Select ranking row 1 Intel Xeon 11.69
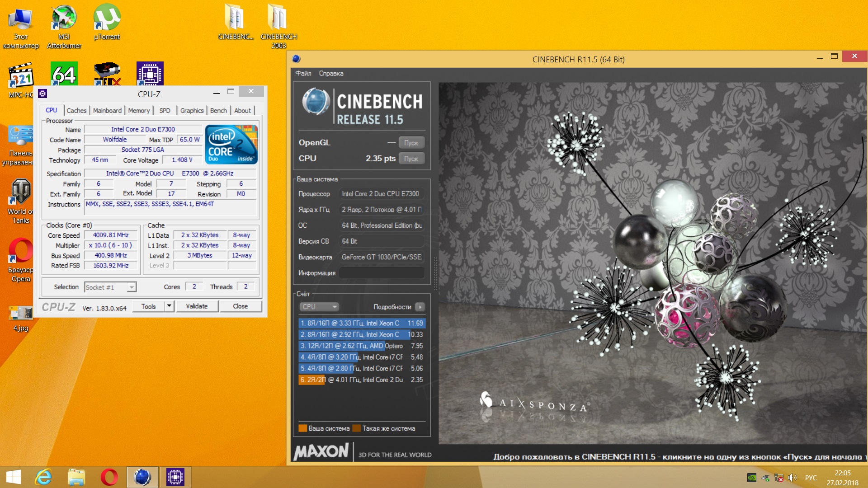Viewport: 868px width, 488px height. pyautogui.click(x=362, y=323)
